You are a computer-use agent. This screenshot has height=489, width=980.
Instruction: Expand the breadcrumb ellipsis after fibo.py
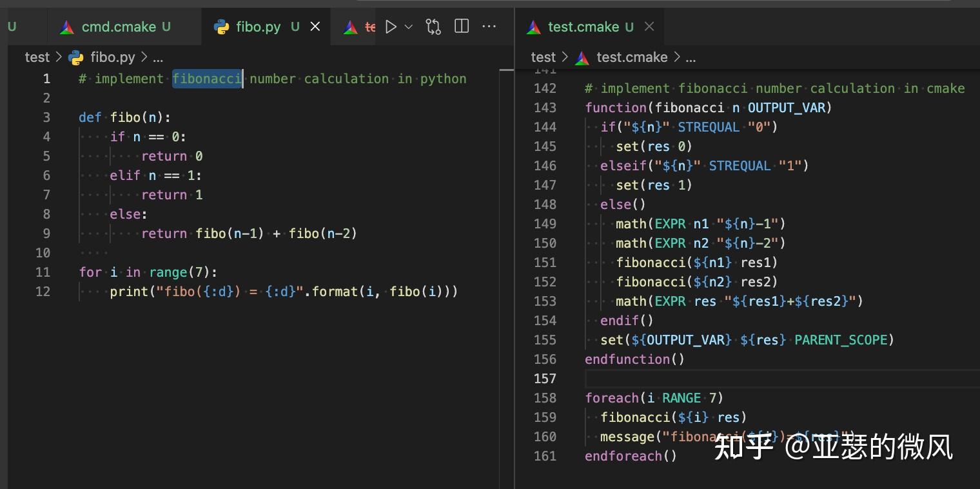pos(158,57)
